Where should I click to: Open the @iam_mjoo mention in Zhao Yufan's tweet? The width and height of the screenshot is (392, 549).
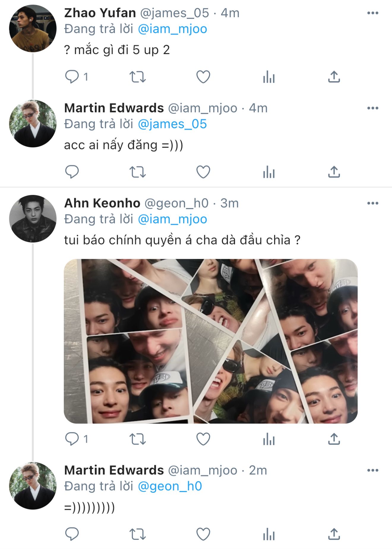click(x=172, y=29)
